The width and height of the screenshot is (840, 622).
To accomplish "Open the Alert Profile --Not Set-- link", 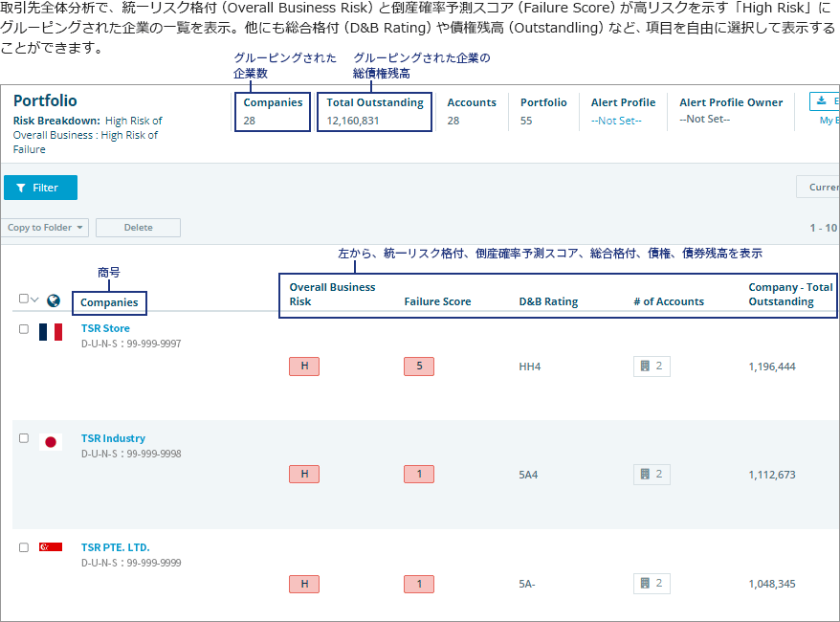I will coord(616,121).
